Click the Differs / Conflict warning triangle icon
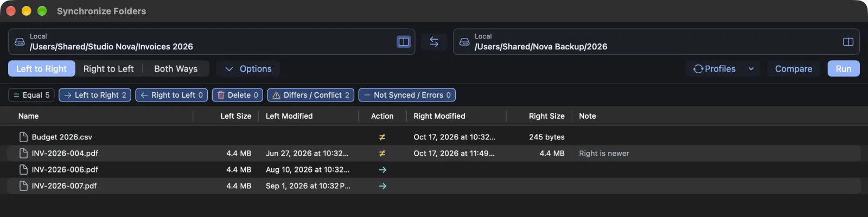Viewport: 868px width, 217px height. (x=276, y=95)
